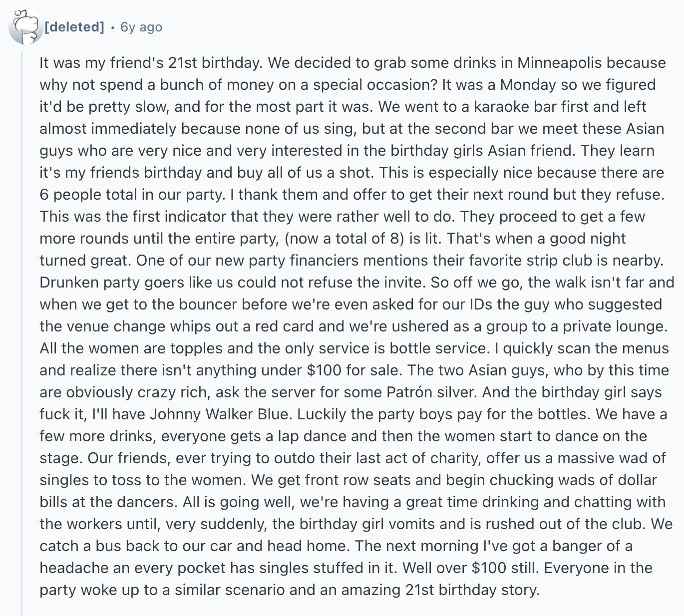Click the 6y ago comment timestamp

141,27
